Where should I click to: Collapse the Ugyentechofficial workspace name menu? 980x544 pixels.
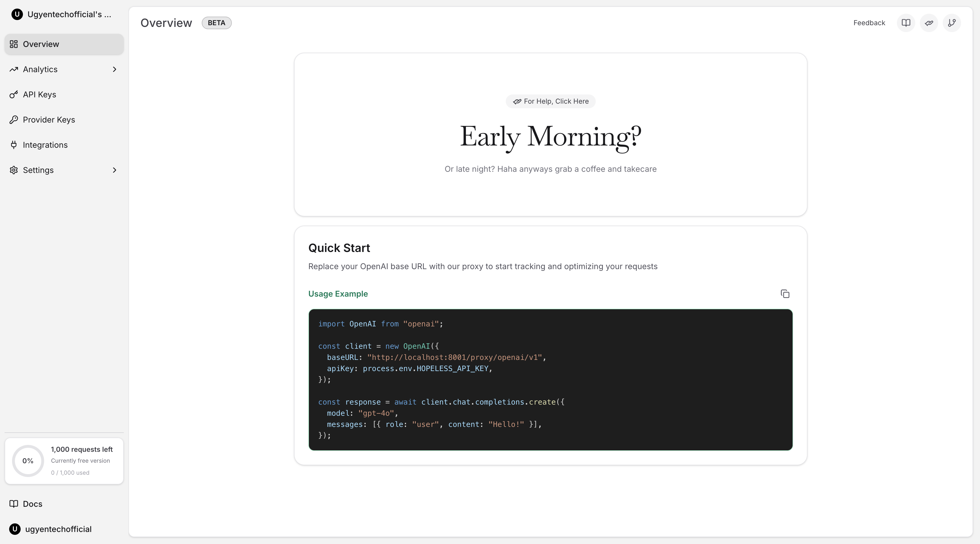tap(70, 14)
